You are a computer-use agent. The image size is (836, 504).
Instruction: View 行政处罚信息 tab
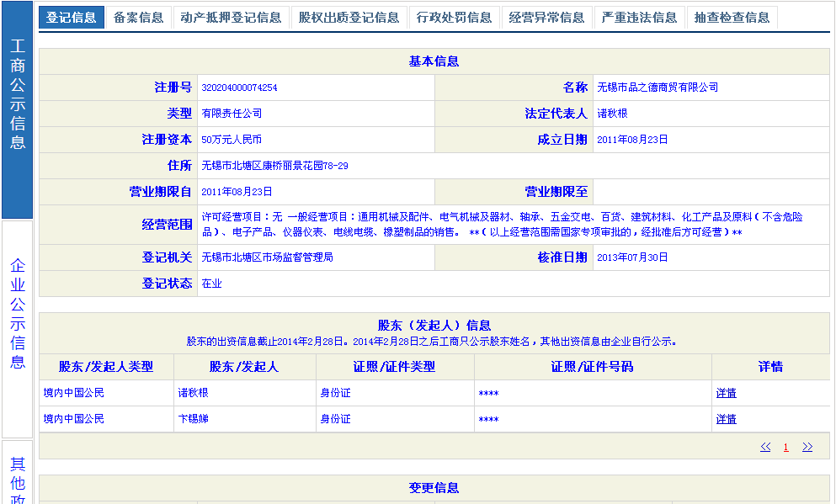coord(455,18)
